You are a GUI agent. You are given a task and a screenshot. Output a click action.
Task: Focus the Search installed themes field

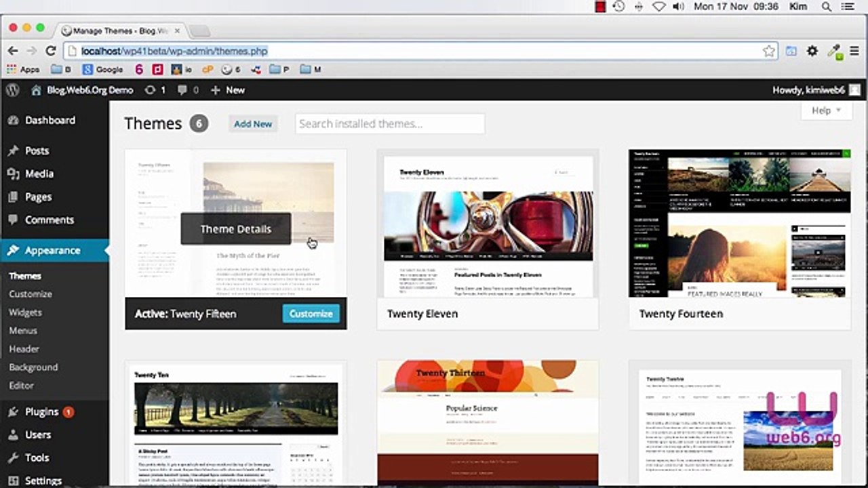pos(390,124)
